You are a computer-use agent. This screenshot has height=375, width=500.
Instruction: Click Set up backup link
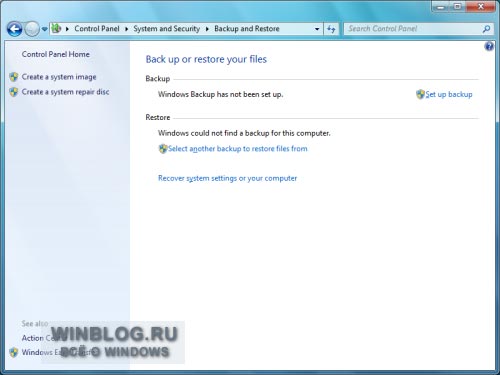pos(449,95)
